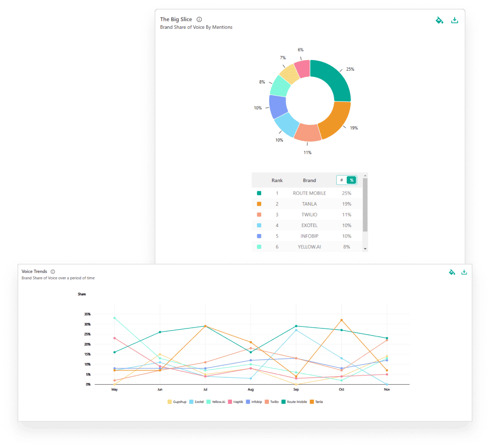Select TANLA row in table
The image size is (490, 448).
coord(307,204)
